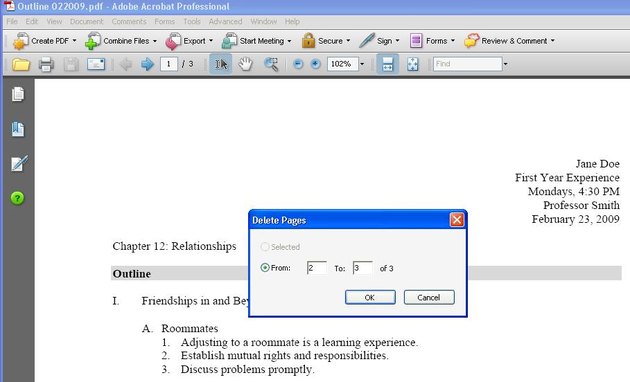This screenshot has height=382, width=630.
Task: Confirm deletion with the OK button
Action: pos(370,297)
